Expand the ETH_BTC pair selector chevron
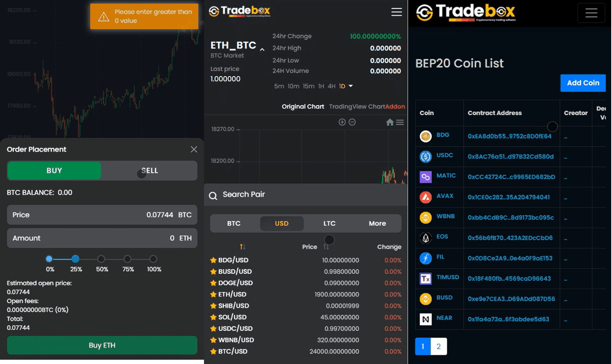612x364 pixels. click(x=262, y=50)
